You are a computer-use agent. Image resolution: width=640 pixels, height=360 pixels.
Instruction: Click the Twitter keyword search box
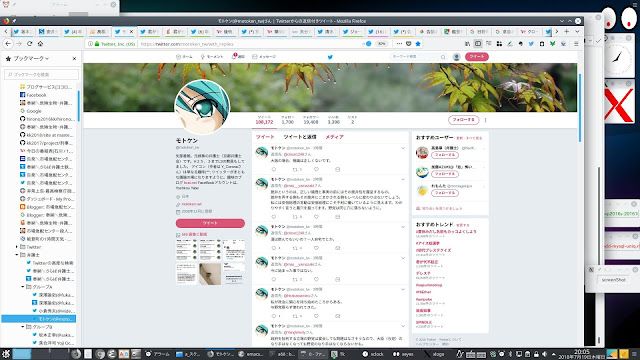coord(418,57)
